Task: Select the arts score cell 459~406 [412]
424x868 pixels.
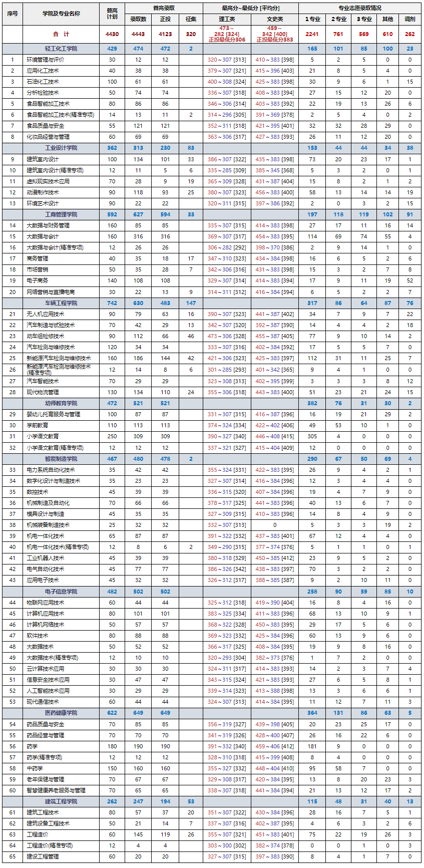Action: click(x=274, y=746)
